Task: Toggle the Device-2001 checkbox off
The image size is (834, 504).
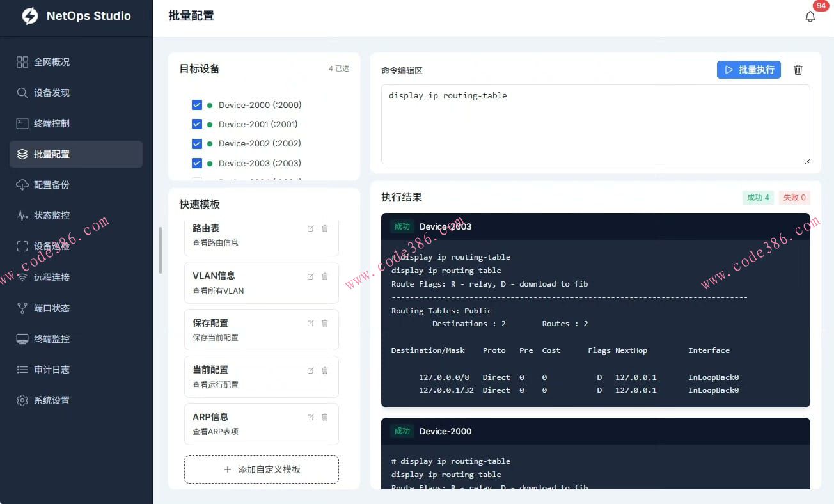Action: [x=197, y=123]
